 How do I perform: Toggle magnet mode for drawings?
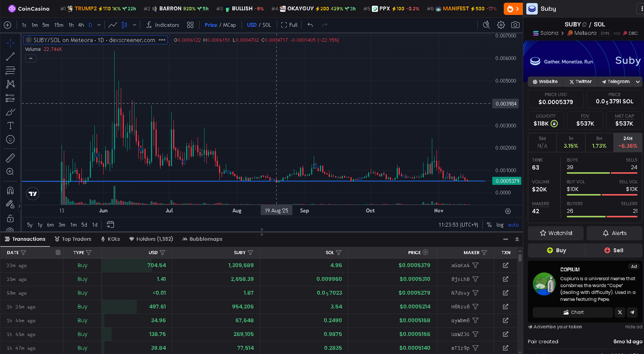pyautogui.click(x=10, y=191)
